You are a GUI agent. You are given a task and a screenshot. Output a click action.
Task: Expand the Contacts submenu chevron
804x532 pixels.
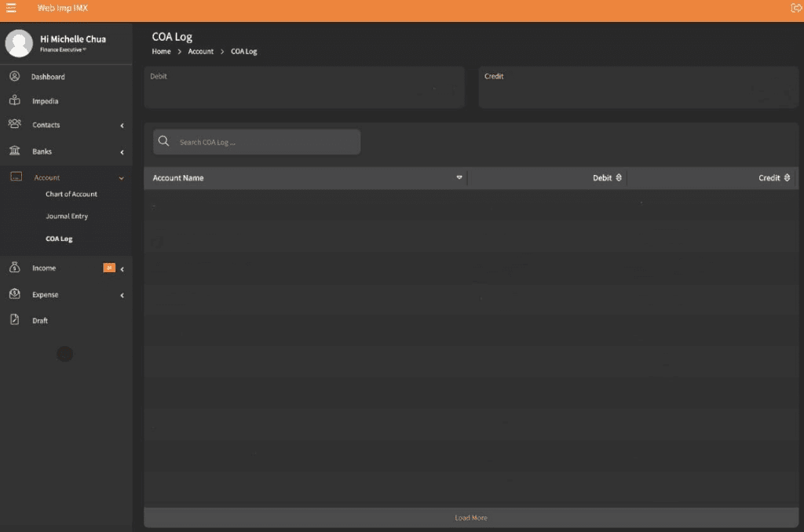[122, 126]
